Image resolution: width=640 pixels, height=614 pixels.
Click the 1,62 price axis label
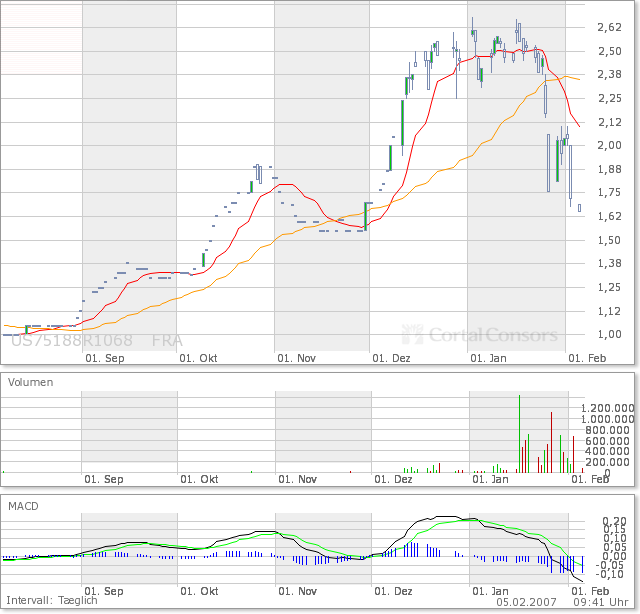[x=609, y=216]
